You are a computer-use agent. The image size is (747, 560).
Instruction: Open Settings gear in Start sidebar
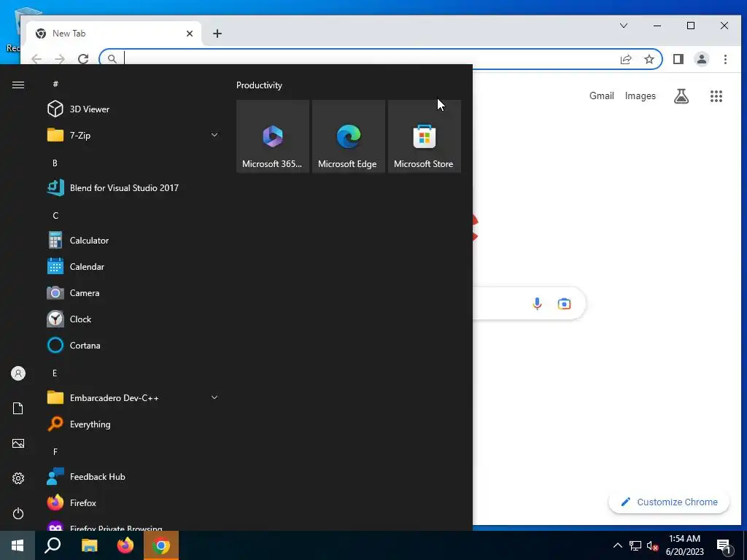click(x=18, y=478)
